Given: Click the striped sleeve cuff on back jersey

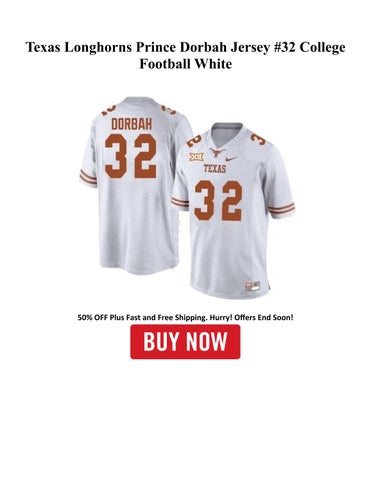Looking at the screenshot, I should [x=88, y=177].
